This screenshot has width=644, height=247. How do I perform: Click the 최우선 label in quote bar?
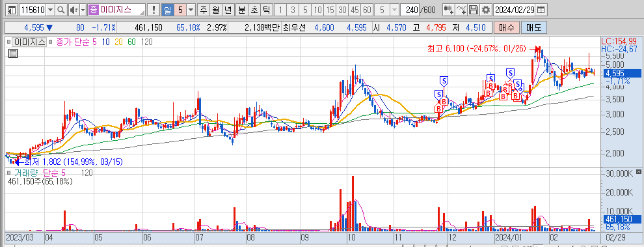pos(295,27)
